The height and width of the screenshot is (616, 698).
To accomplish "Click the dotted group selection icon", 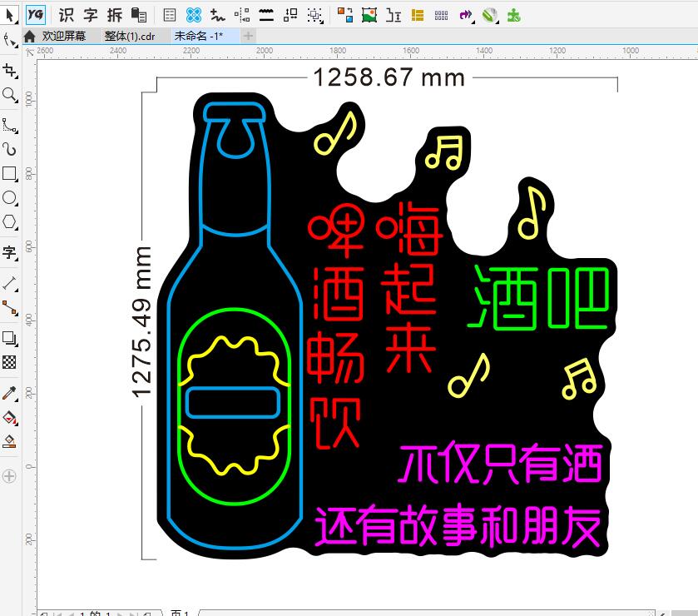I will click(314, 15).
